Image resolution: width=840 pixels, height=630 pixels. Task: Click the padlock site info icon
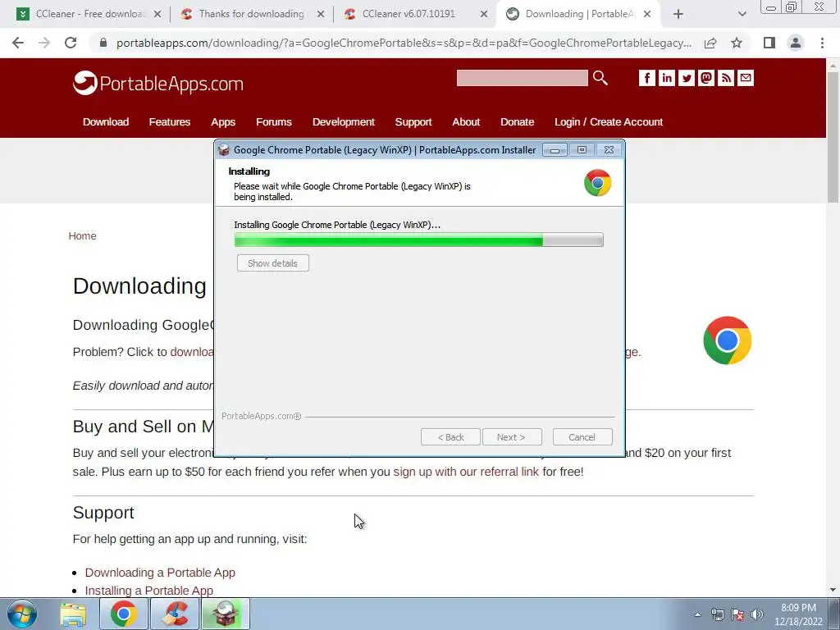pyautogui.click(x=103, y=43)
